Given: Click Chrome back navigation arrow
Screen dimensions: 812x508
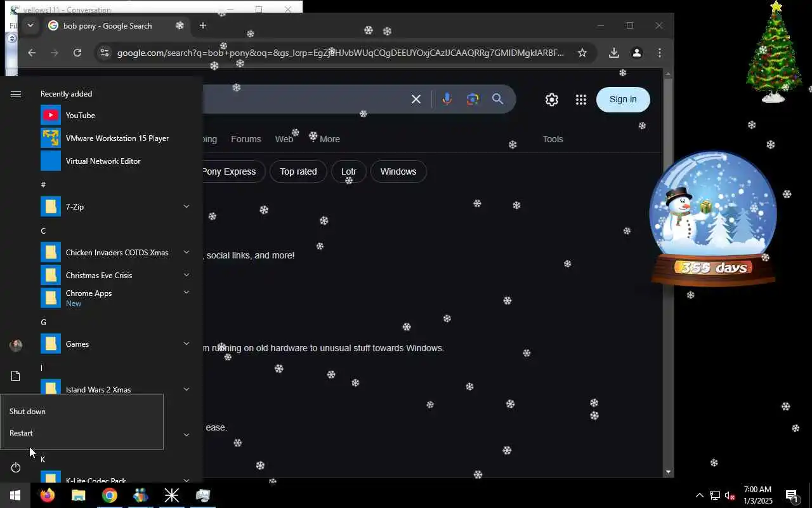Looking at the screenshot, I should [x=32, y=53].
